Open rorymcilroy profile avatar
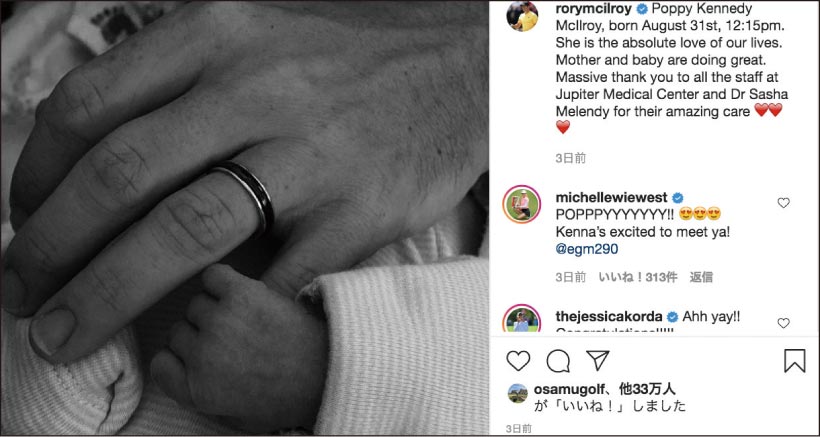This screenshot has height=437, width=820. 522,16
